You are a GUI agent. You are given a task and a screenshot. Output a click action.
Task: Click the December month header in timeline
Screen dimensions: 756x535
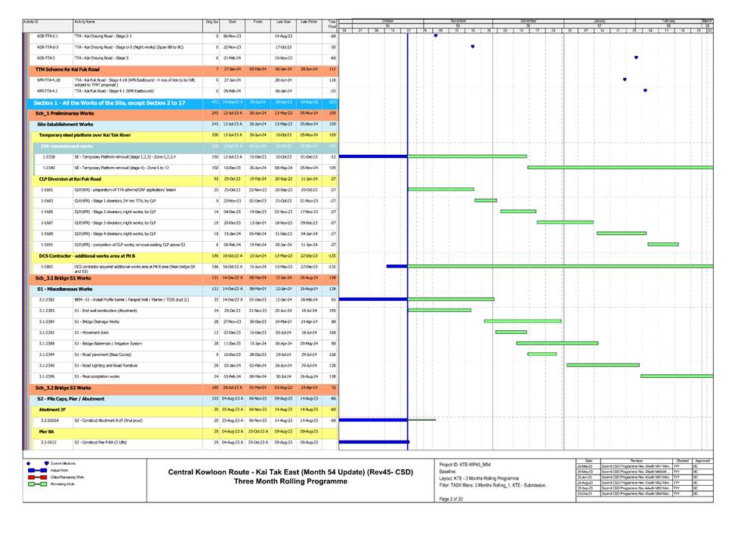pos(528,20)
